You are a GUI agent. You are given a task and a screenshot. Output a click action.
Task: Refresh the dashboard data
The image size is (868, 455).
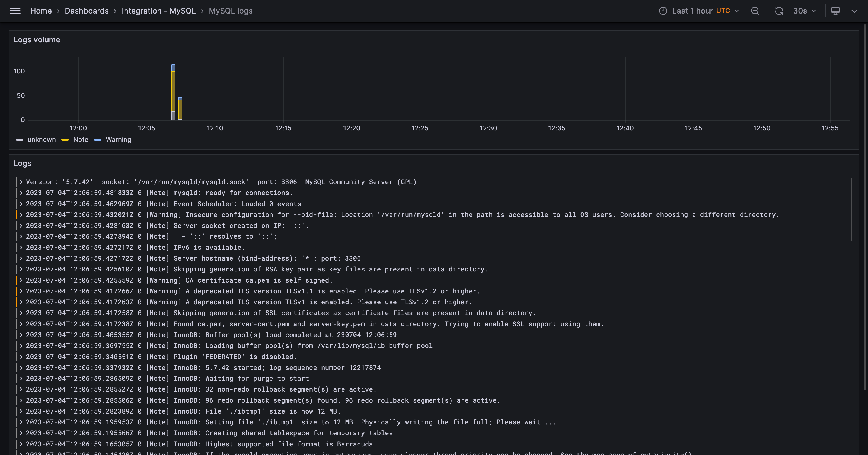point(779,11)
